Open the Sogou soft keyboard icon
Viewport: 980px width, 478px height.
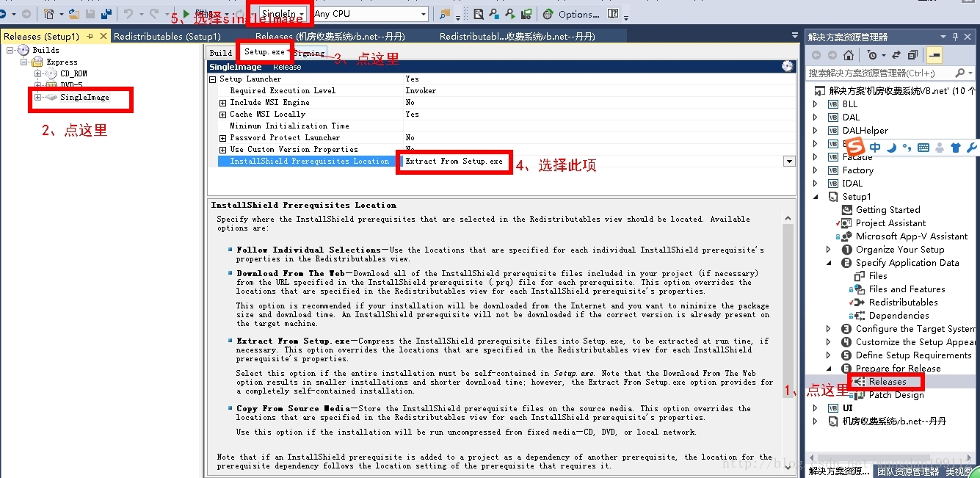pos(923,148)
